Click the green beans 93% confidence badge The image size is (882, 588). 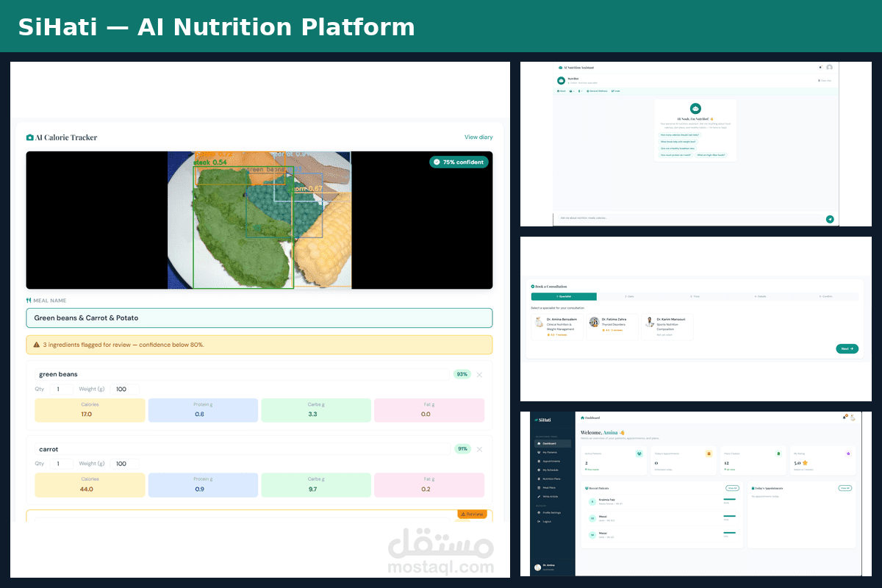point(462,375)
